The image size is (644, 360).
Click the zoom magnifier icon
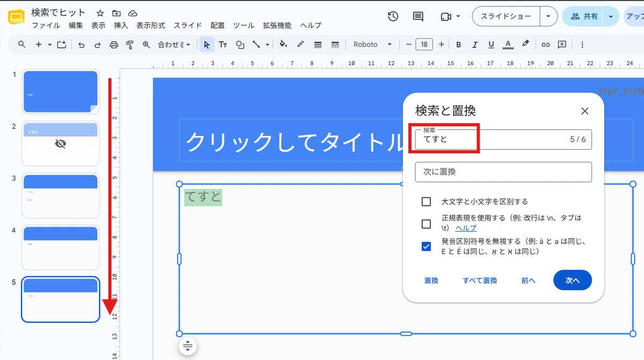pos(146,45)
